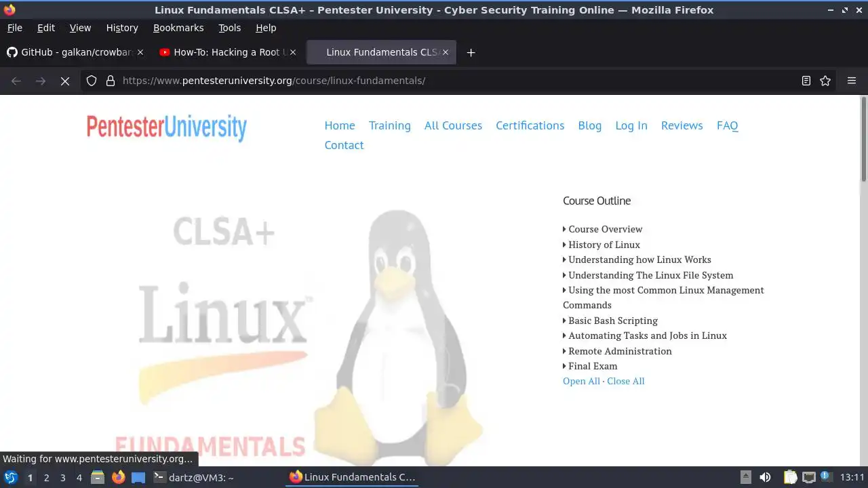The width and height of the screenshot is (868, 488).
Task: Click the page vertical scrollbar thumb
Action: [x=864, y=139]
